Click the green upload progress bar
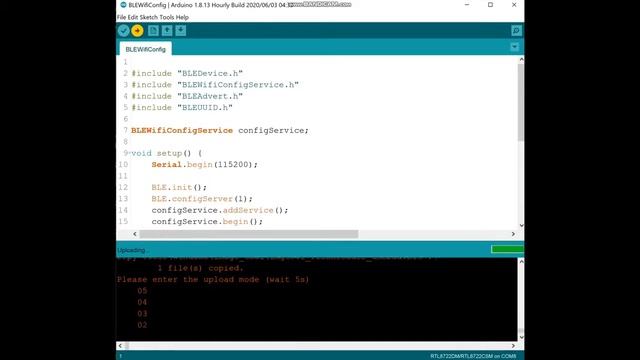Screen dimensions: 640x360 (x=507, y=249)
